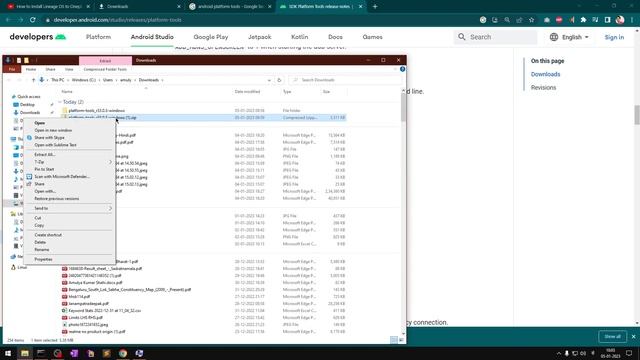This screenshot has height=360, width=640.
Task: Open the File menu in Explorer
Action: coord(12,69)
